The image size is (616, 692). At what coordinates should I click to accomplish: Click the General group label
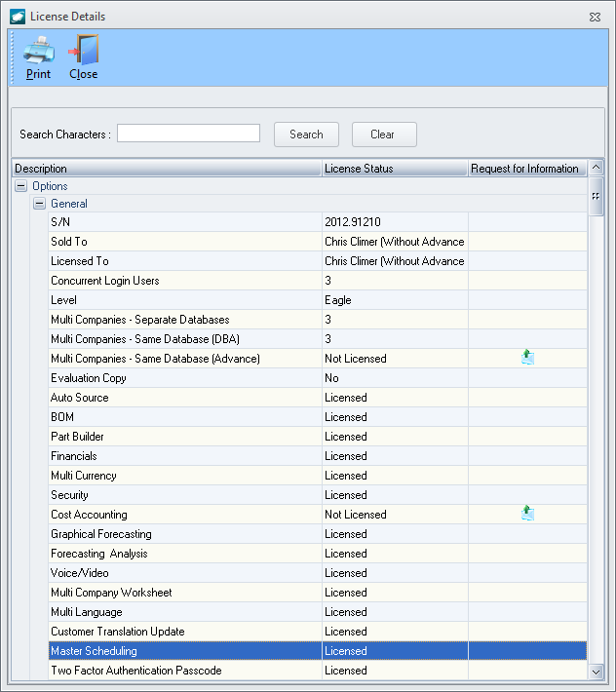click(69, 204)
